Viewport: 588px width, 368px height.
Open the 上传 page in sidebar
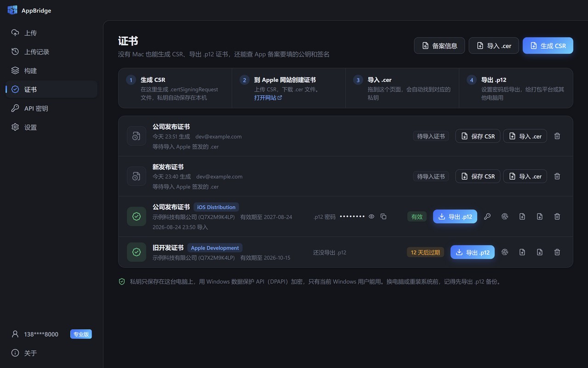[51, 33]
